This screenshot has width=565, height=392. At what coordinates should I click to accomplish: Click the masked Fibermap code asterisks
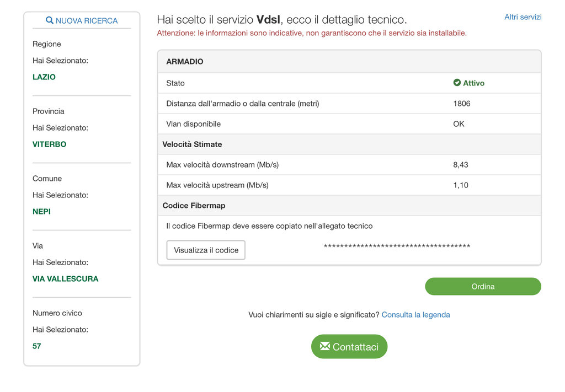pos(397,246)
